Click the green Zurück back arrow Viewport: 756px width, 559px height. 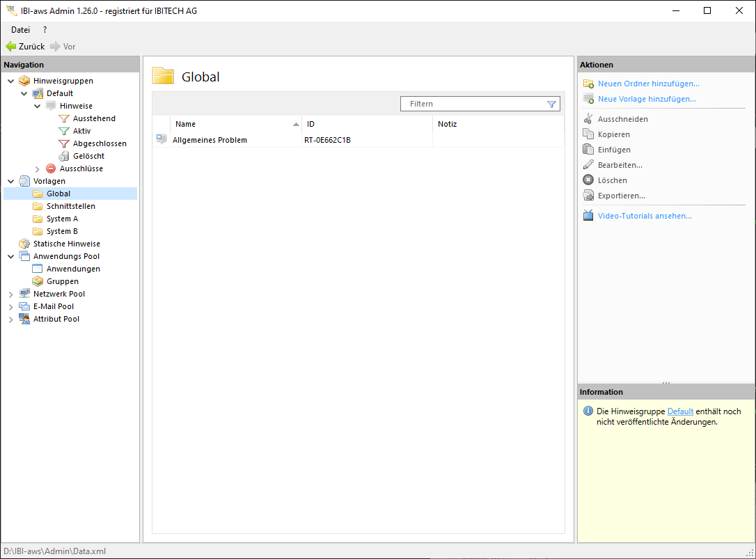pyautogui.click(x=11, y=47)
